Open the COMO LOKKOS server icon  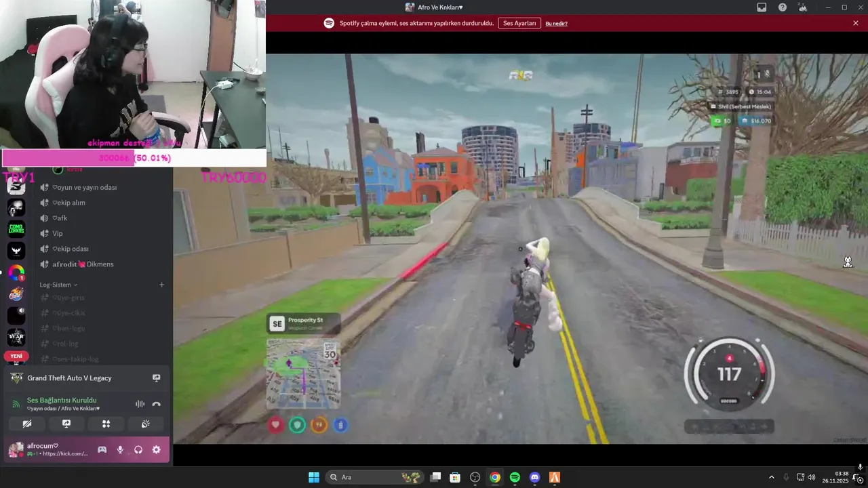(16, 229)
